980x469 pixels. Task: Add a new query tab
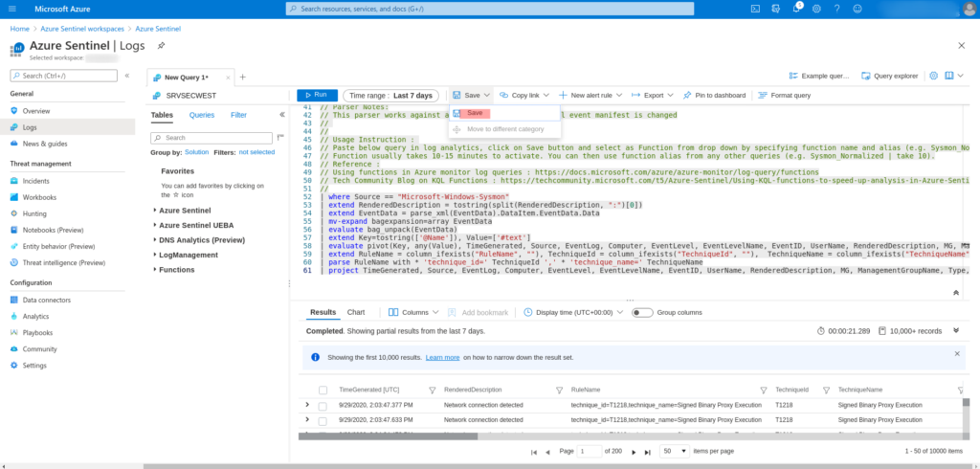tap(242, 77)
